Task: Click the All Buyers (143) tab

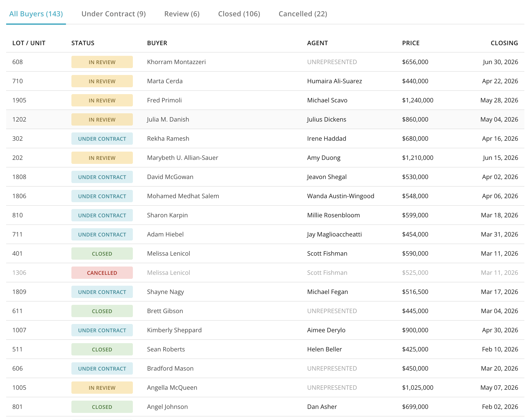Action: [36, 14]
